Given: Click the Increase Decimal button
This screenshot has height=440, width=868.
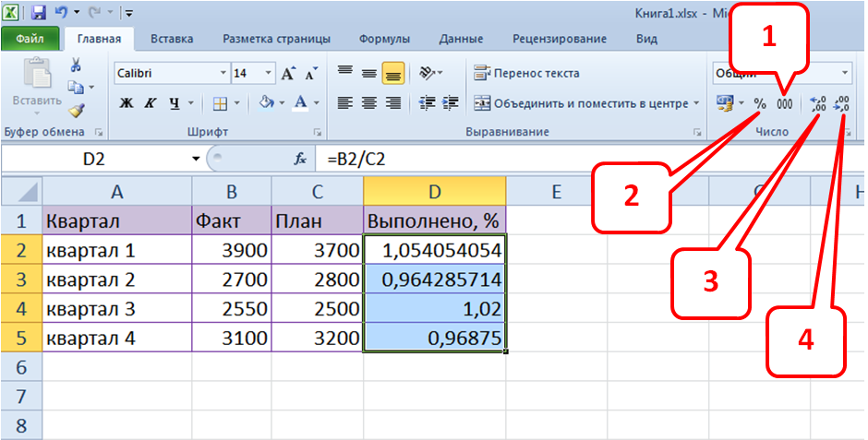Looking at the screenshot, I should point(817,104).
